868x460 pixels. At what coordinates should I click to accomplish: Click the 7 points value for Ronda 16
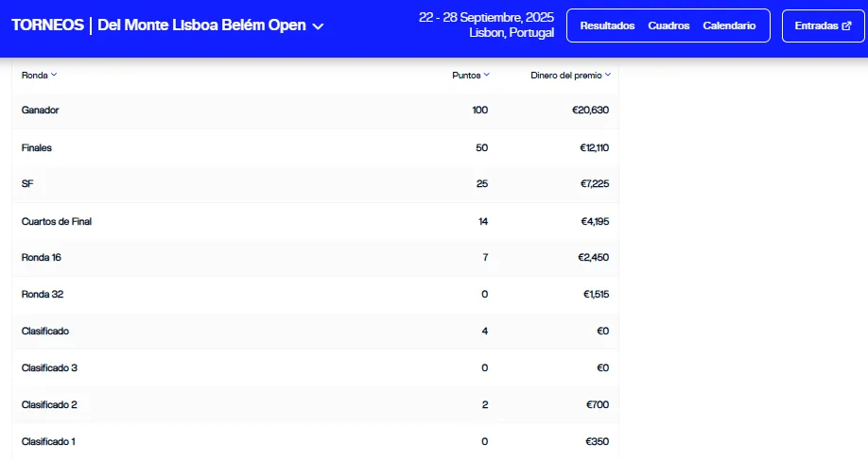(485, 257)
